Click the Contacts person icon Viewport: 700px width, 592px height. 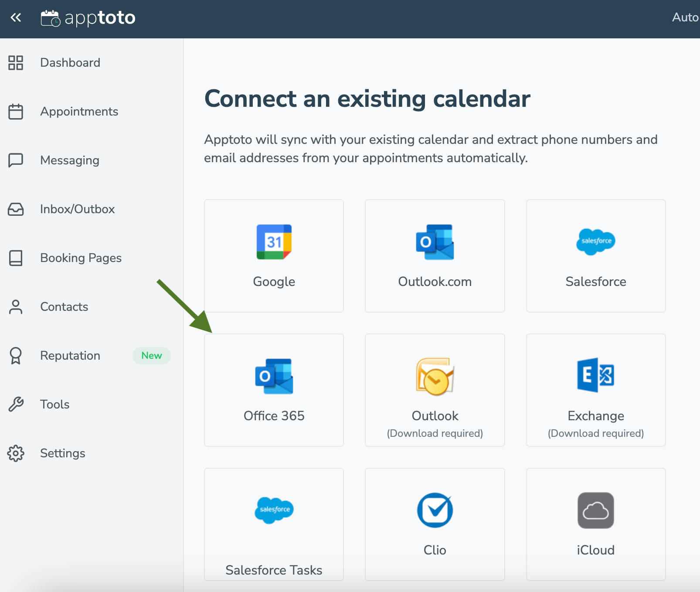pyautogui.click(x=16, y=307)
